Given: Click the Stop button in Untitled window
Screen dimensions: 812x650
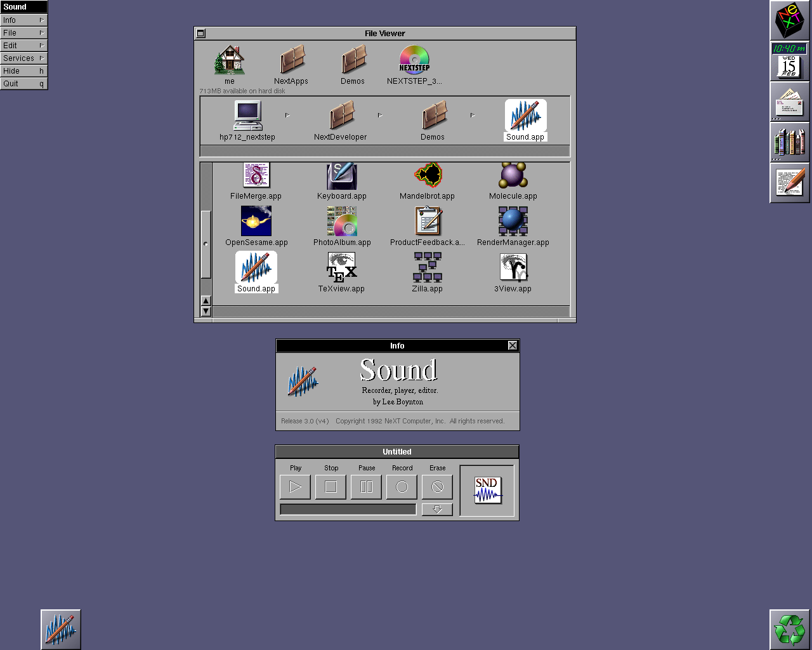Looking at the screenshot, I should (x=331, y=487).
